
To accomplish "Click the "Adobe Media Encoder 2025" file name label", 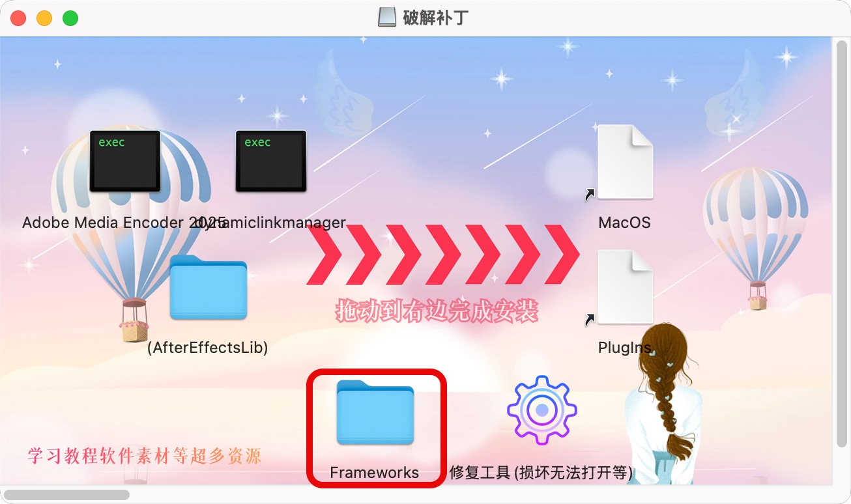I will tap(124, 223).
